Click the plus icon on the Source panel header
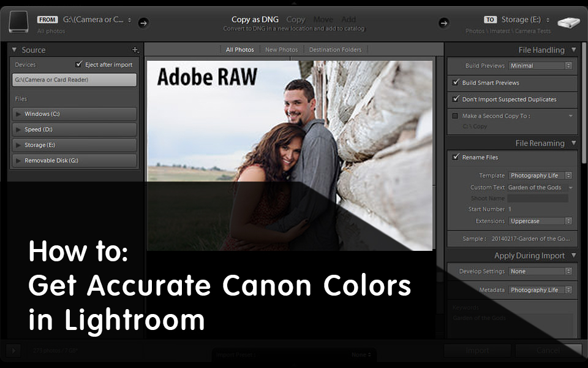Viewport: 588px width, 368px height. point(135,49)
